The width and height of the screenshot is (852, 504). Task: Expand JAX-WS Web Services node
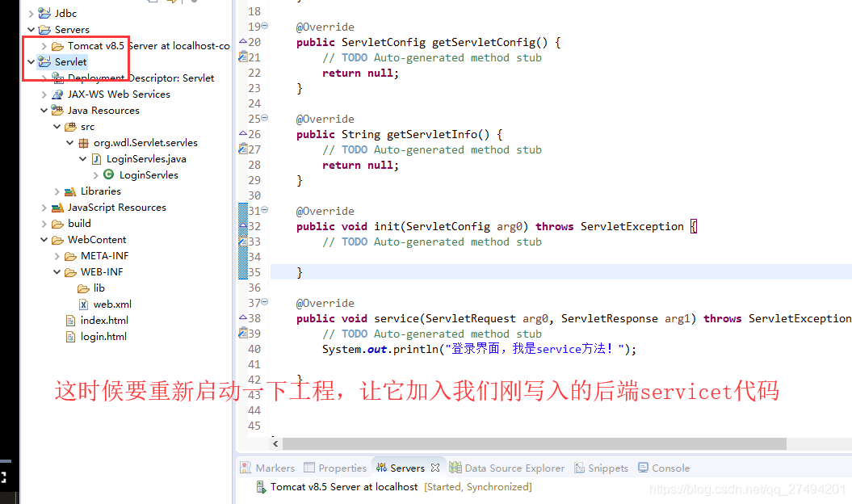(x=44, y=94)
